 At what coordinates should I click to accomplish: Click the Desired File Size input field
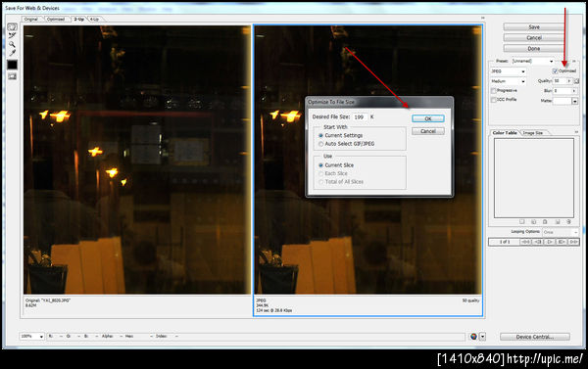tap(360, 116)
